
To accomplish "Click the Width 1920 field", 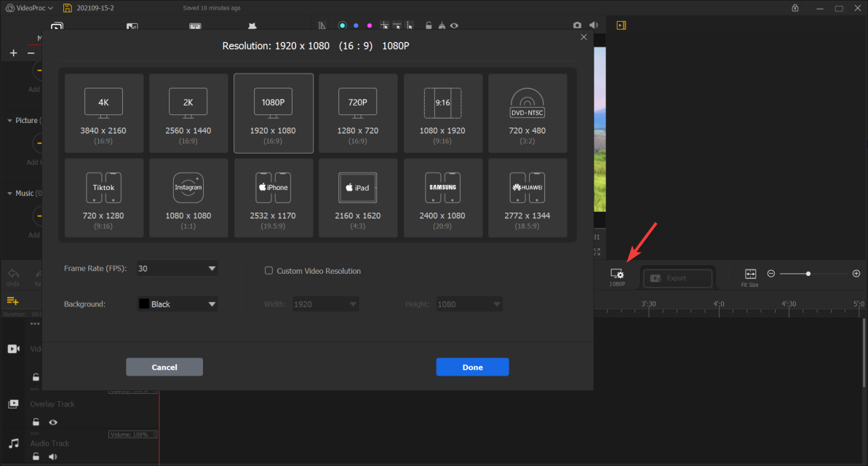I will pyautogui.click(x=325, y=304).
